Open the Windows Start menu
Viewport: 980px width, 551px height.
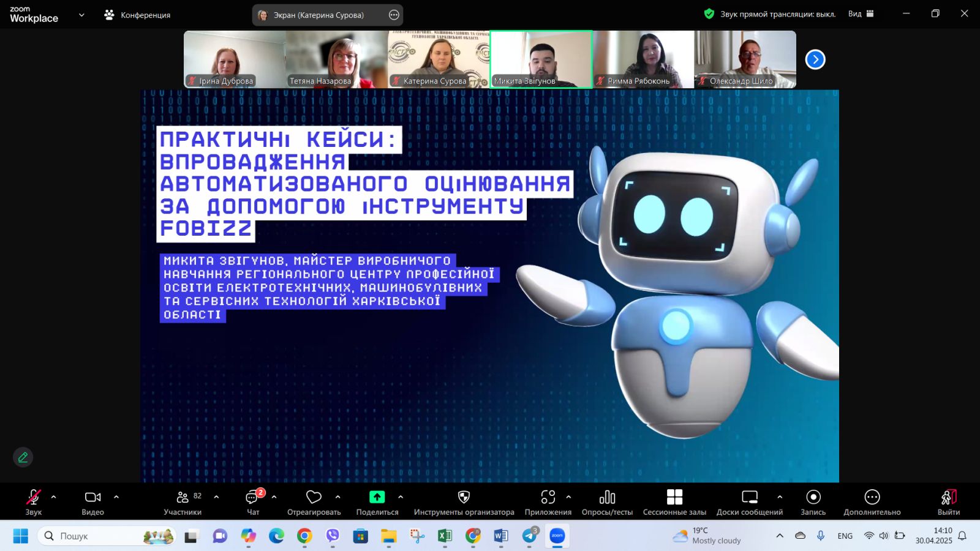20,536
